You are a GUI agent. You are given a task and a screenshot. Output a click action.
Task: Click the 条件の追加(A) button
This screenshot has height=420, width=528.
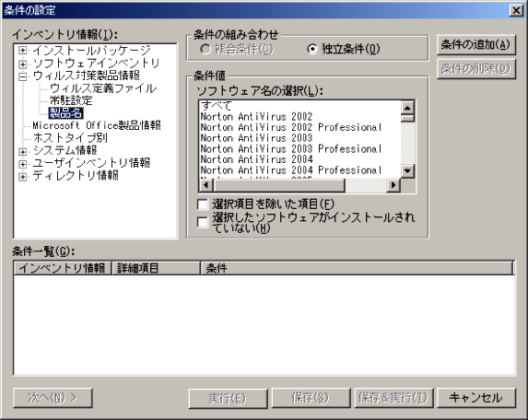point(475,44)
